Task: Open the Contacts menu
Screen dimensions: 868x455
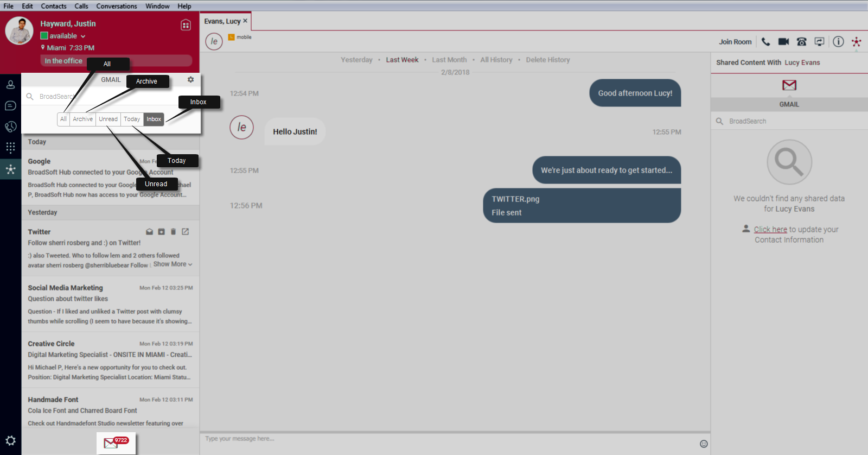Action: [x=54, y=6]
